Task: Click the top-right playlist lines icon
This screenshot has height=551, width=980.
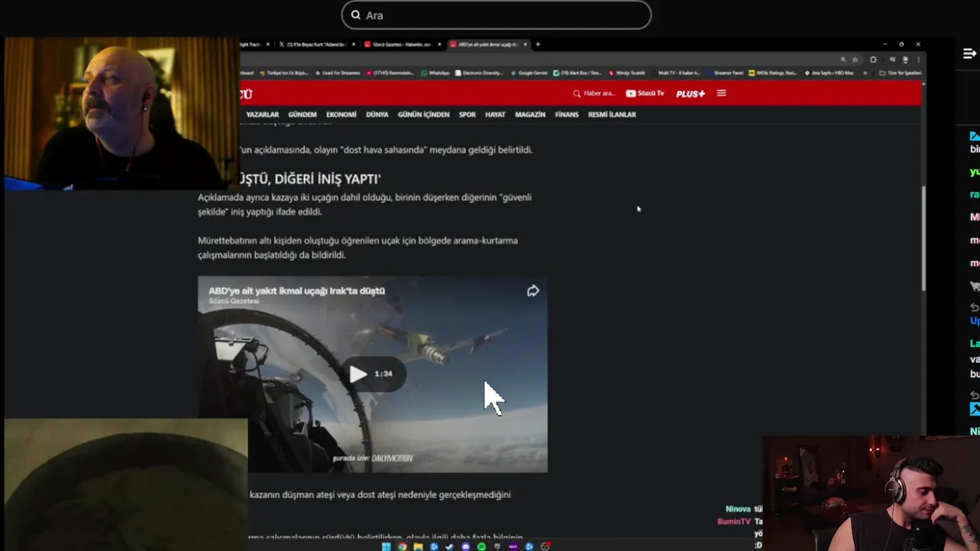Action: tap(969, 54)
